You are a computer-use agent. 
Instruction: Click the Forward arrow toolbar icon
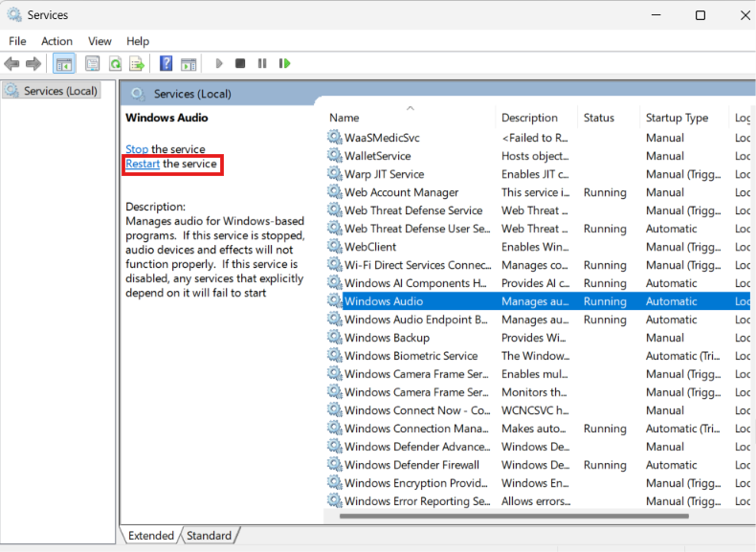coord(33,64)
